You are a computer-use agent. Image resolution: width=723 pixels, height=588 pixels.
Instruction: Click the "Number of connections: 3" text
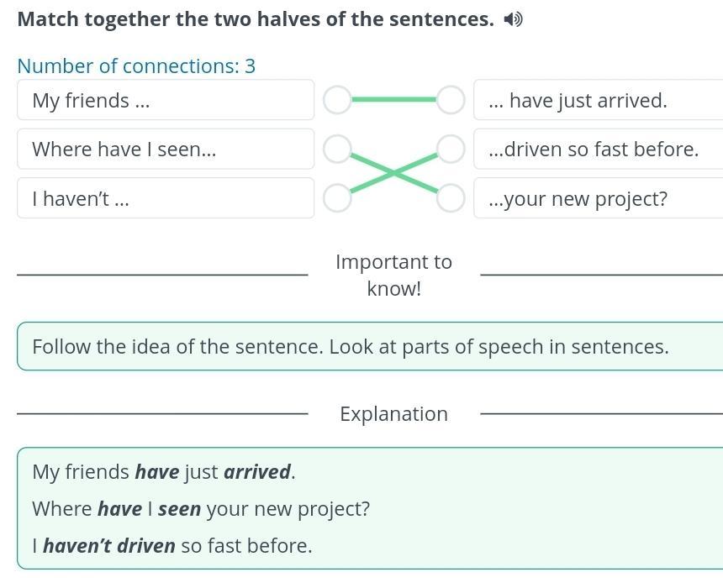pos(136,66)
